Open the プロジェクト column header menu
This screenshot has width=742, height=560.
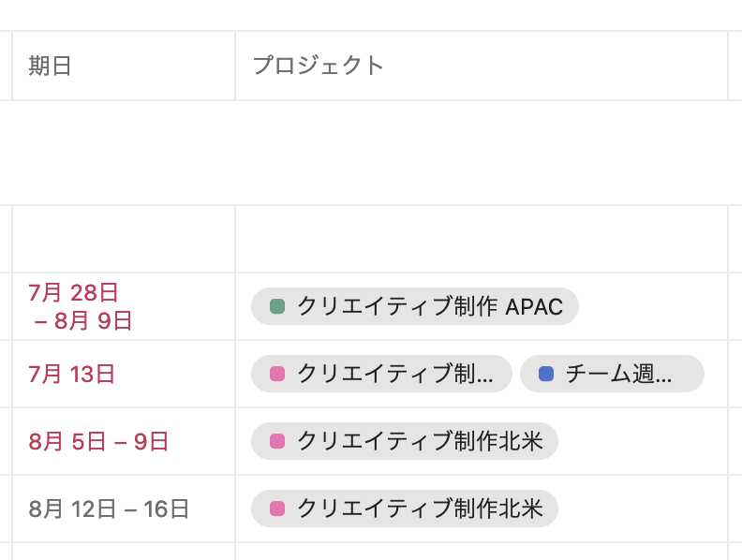coord(319,66)
